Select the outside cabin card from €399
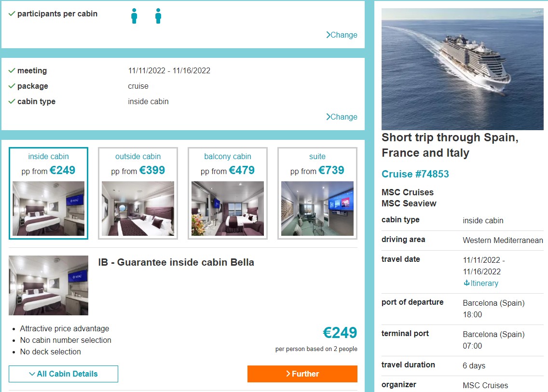 click(138, 193)
